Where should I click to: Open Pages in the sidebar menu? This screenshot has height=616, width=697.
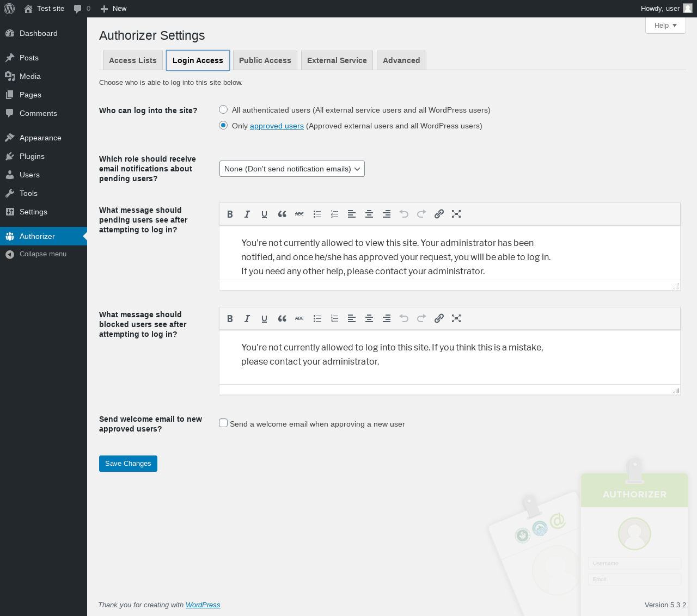44,95
